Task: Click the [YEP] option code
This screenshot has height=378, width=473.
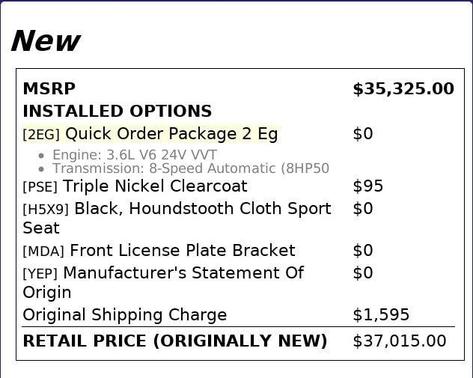Action: [40, 274]
